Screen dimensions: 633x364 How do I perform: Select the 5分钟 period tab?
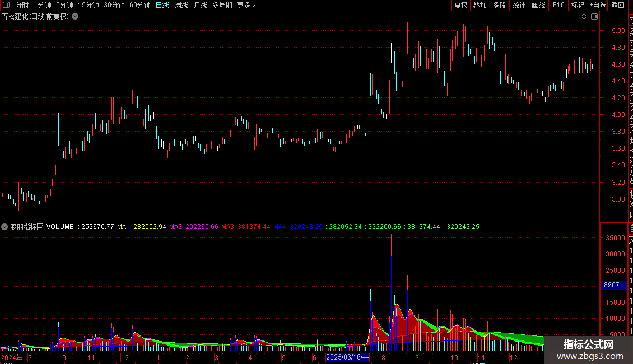(64, 5)
